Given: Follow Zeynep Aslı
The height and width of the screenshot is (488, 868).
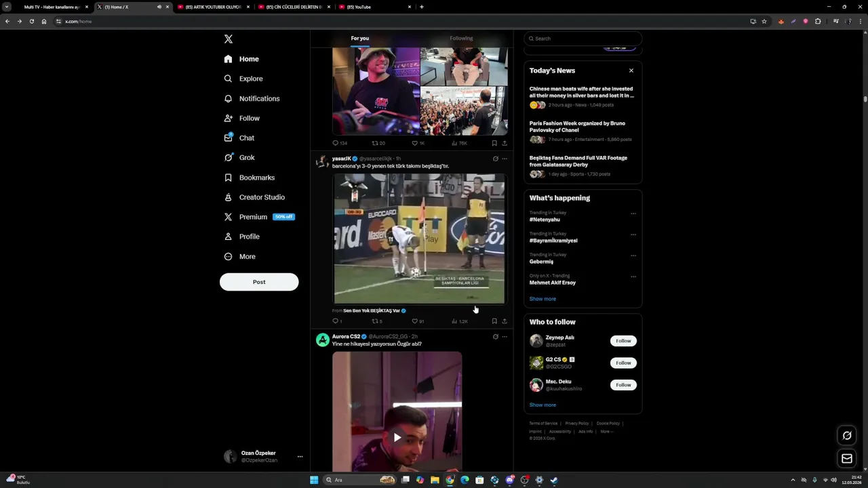Looking at the screenshot, I should coord(623,341).
